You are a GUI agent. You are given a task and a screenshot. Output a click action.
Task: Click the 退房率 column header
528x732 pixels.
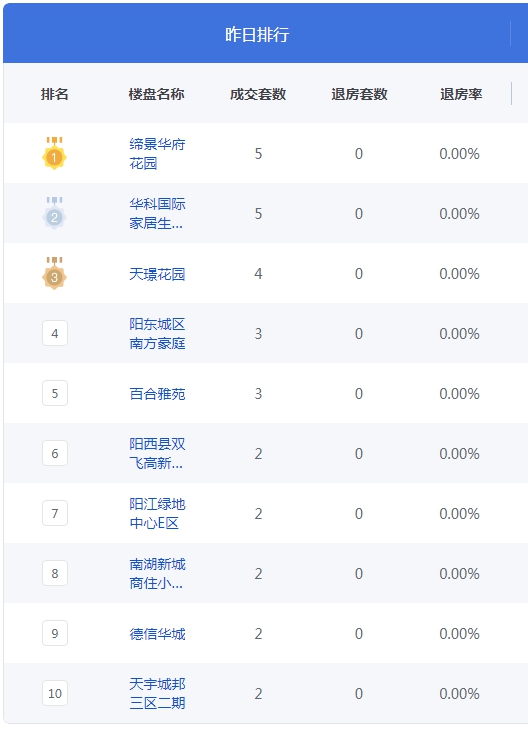coord(461,94)
